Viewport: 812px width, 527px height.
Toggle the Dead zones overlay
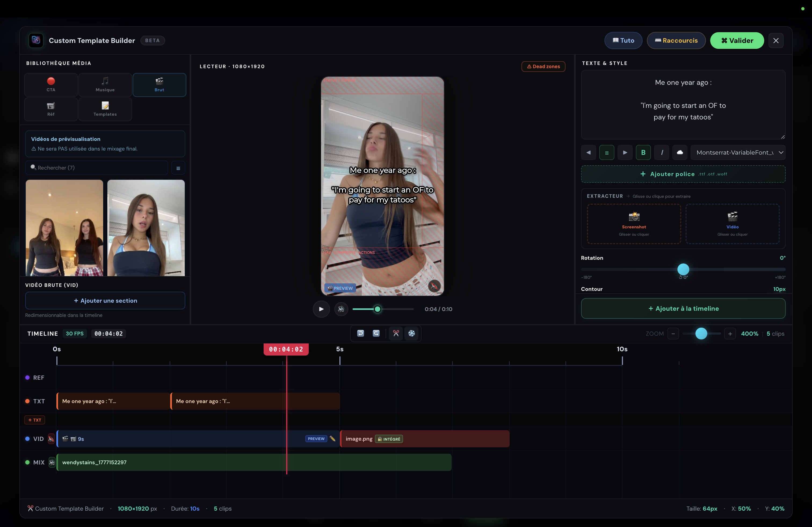coord(543,67)
